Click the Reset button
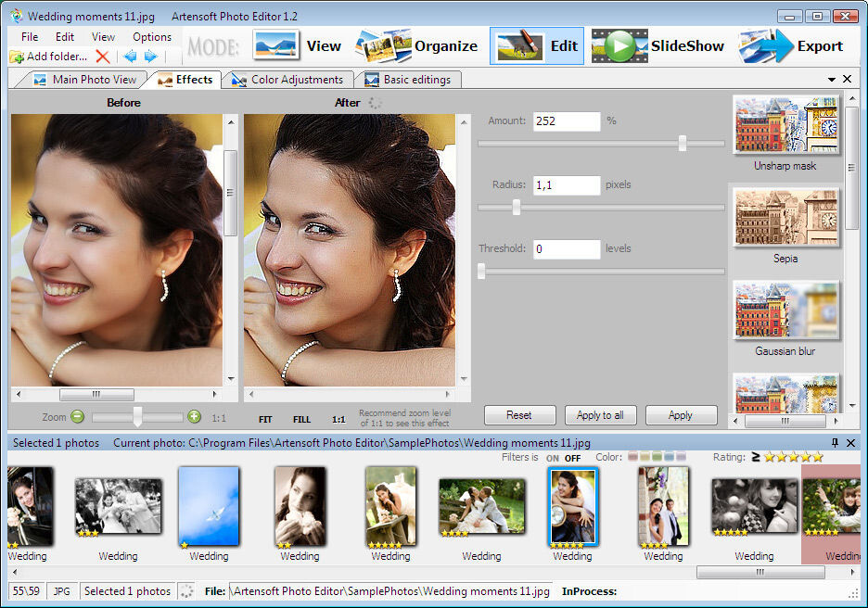 point(519,414)
